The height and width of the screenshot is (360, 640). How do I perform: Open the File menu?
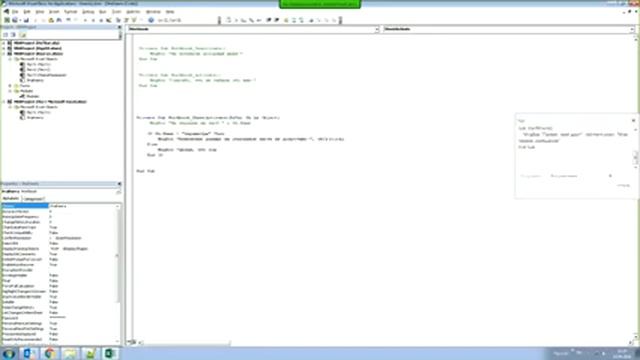(15, 12)
